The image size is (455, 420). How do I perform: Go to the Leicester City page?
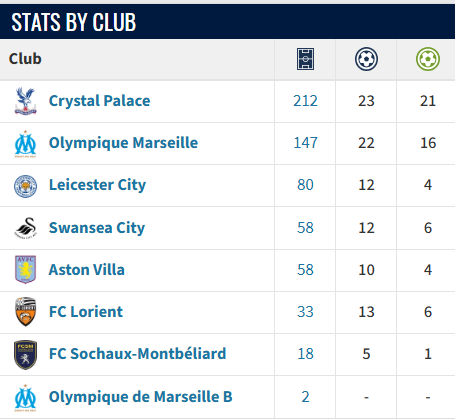point(97,185)
